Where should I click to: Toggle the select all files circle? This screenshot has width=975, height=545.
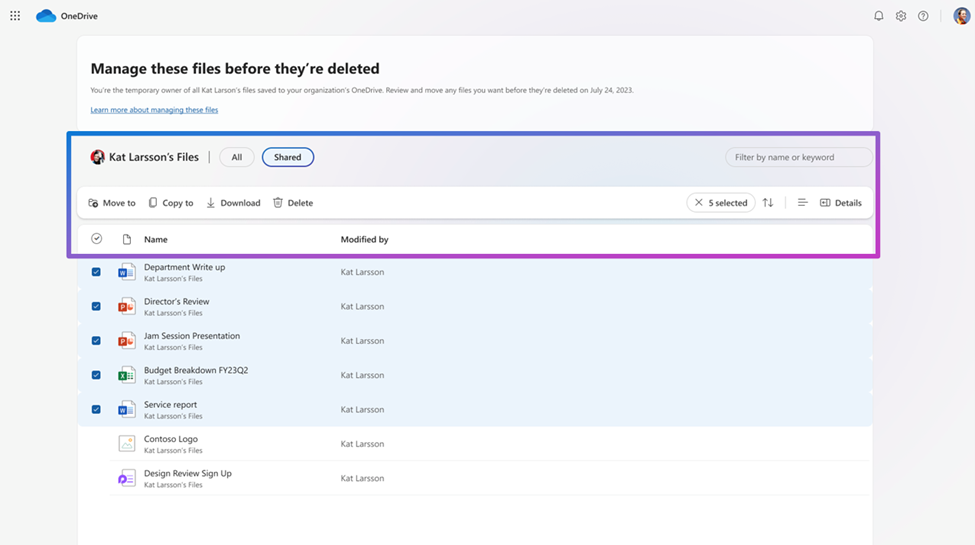pyautogui.click(x=96, y=239)
